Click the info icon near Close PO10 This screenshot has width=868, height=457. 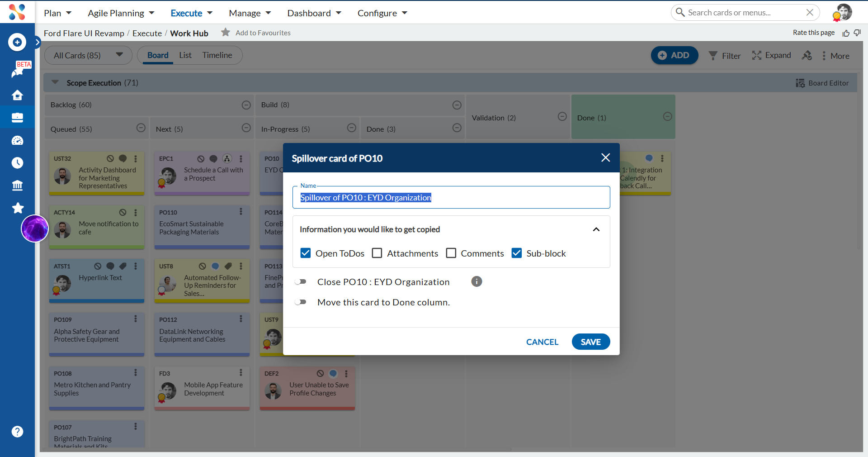[x=476, y=281]
